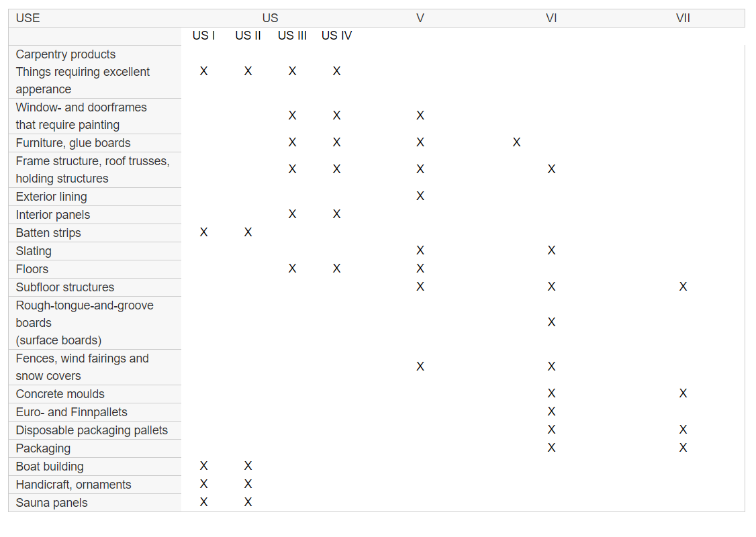The width and height of the screenshot is (756, 537).
Task: Click the Sauna panels row label
Action: [x=52, y=503]
